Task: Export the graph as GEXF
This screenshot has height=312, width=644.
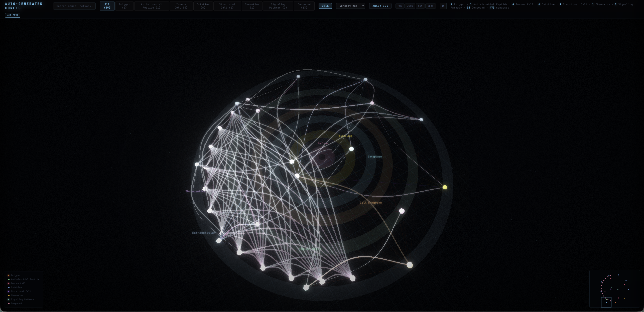Action: point(430,6)
